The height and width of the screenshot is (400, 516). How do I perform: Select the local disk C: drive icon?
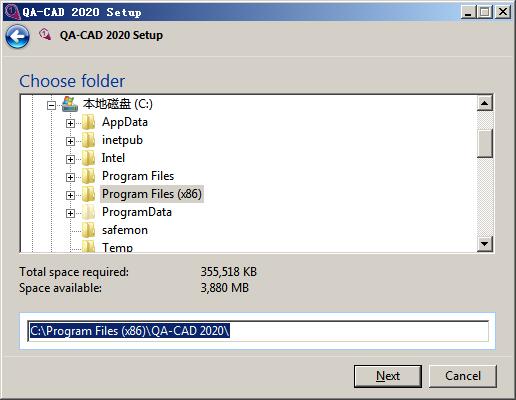coord(70,104)
